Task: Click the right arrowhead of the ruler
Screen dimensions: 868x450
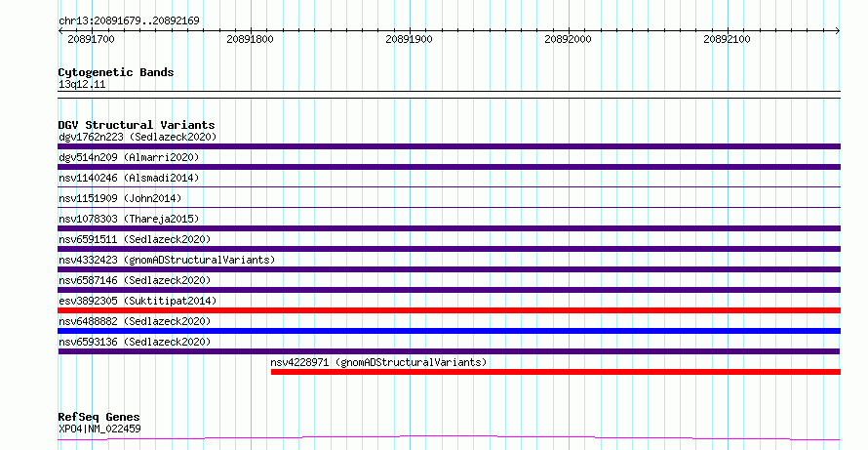Action: (838, 30)
